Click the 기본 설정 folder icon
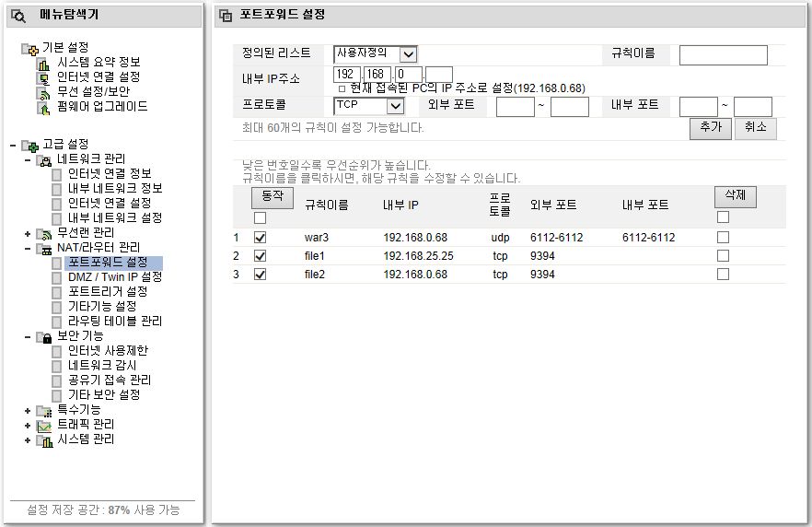 (x=30, y=49)
